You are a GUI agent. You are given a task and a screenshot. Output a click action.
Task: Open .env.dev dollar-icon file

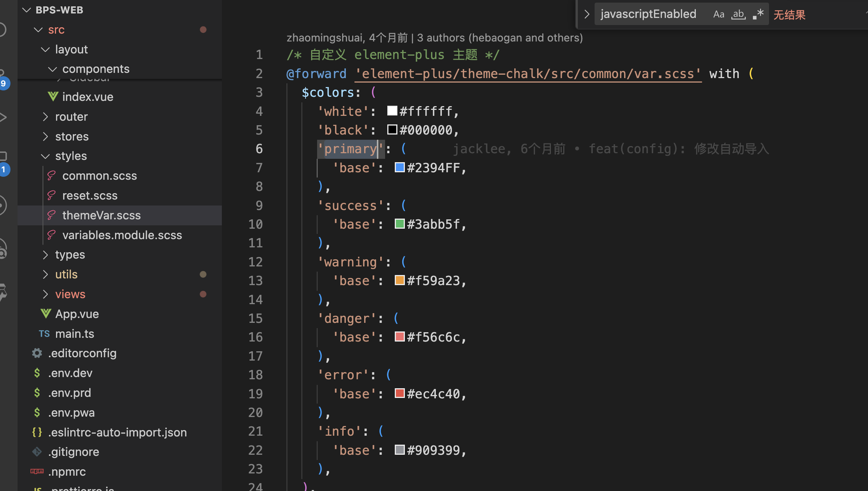click(x=70, y=373)
